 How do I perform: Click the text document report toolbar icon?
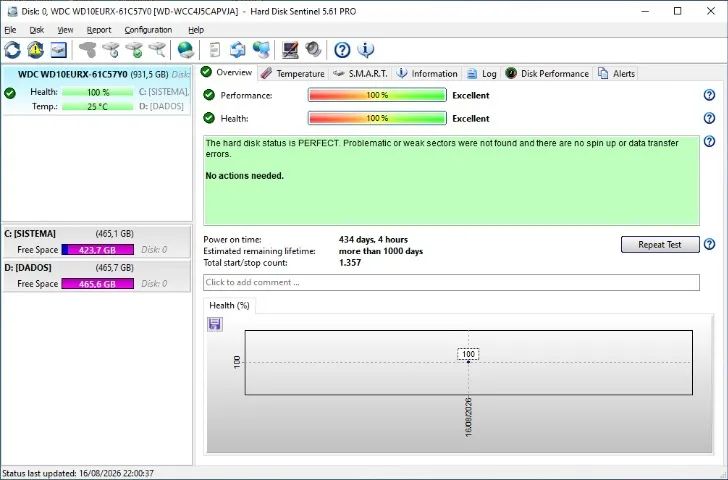point(215,50)
